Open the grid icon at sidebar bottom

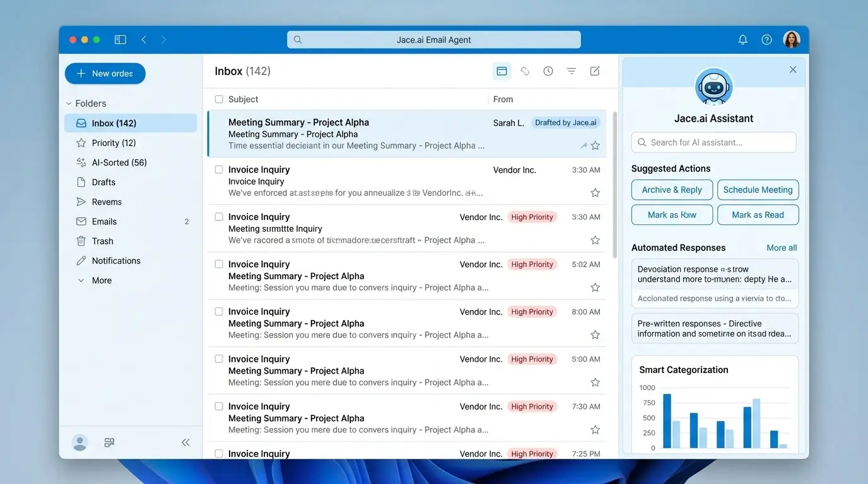[109, 442]
